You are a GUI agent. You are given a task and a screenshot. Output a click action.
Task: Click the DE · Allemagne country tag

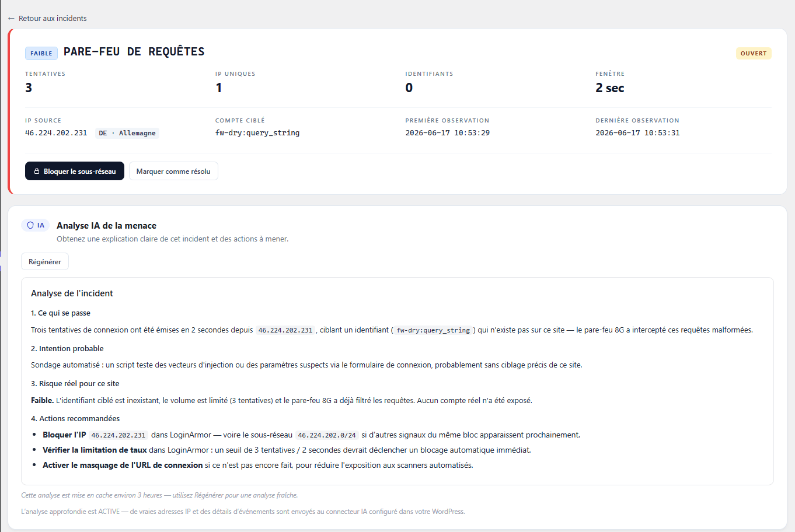pyautogui.click(x=127, y=133)
